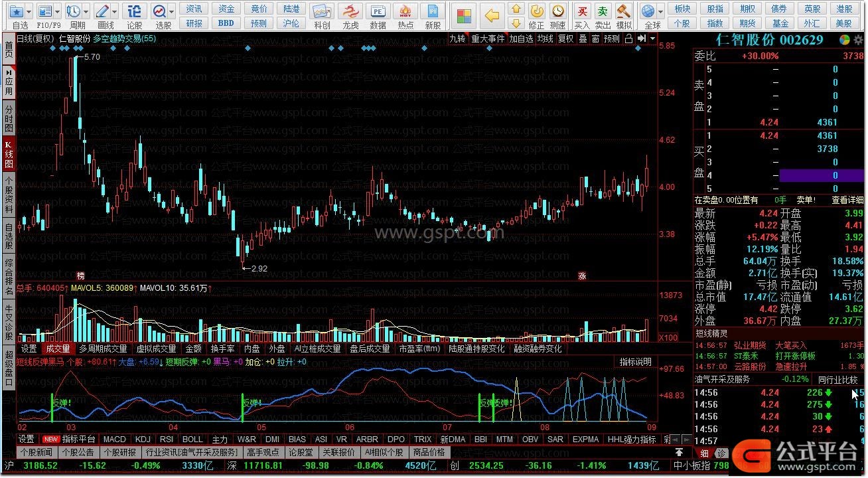Screen dimensions: 868x478
Task: Click the 美股 market button
Action: pos(844,23)
